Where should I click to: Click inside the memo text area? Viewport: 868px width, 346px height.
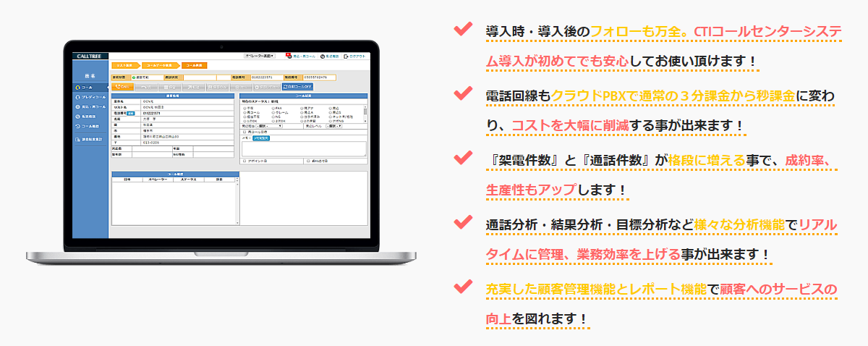pyautogui.click(x=304, y=148)
